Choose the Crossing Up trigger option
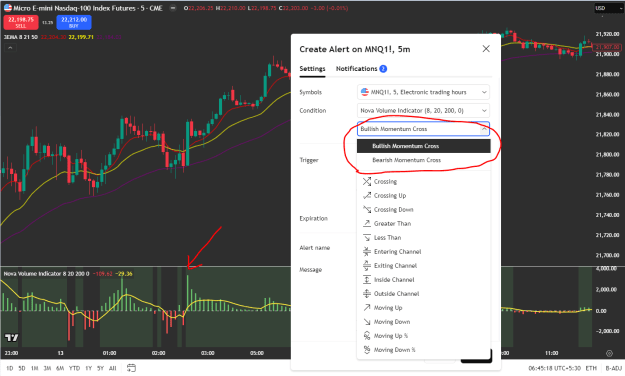Screen dimensions: 625x376 424,195
